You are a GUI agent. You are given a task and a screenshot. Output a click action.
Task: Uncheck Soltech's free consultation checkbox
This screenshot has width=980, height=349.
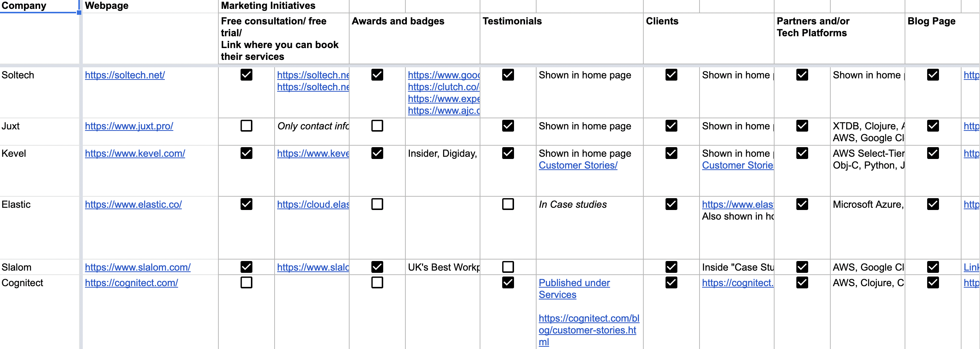tap(246, 75)
